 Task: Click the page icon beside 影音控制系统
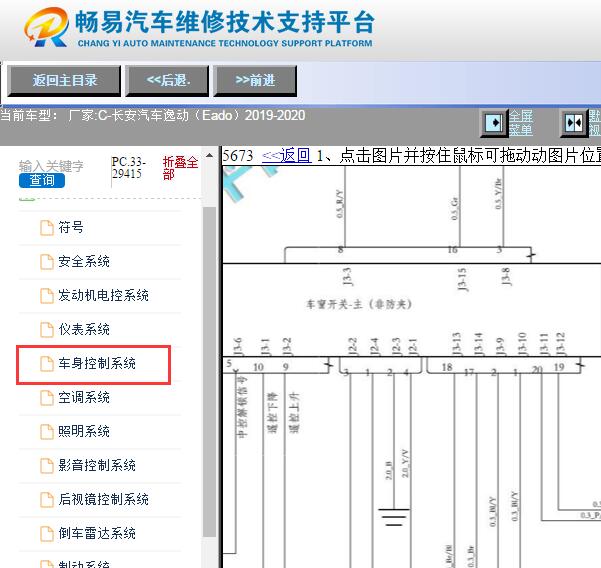pos(47,466)
